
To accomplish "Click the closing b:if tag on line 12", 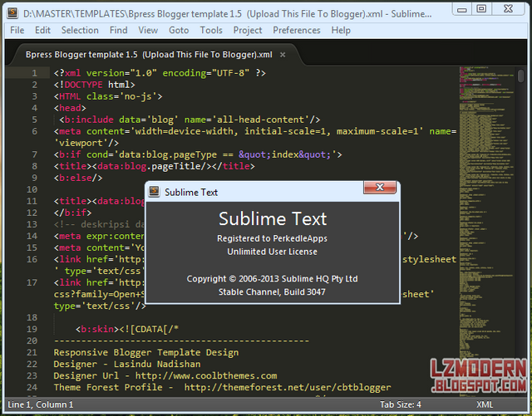I will (72, 213).
